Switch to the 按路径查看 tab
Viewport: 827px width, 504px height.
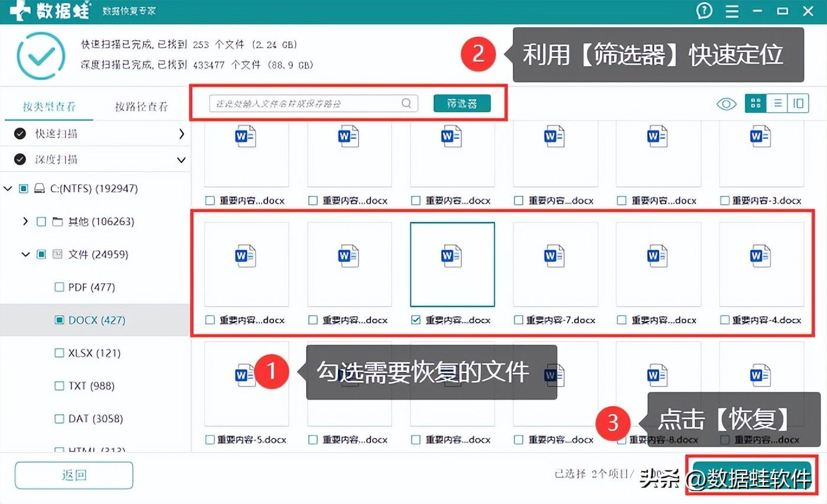pos(142,107)
